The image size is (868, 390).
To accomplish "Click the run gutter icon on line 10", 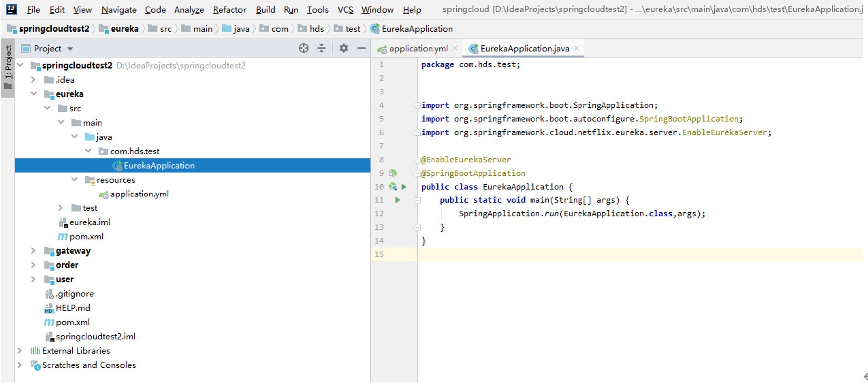I will [x=404, y=187].
